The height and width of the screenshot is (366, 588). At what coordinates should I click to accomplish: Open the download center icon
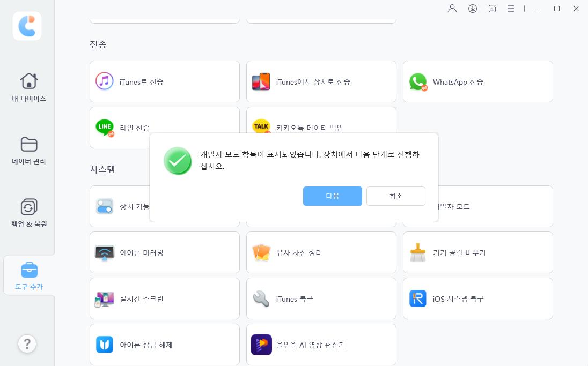[473, 9]
